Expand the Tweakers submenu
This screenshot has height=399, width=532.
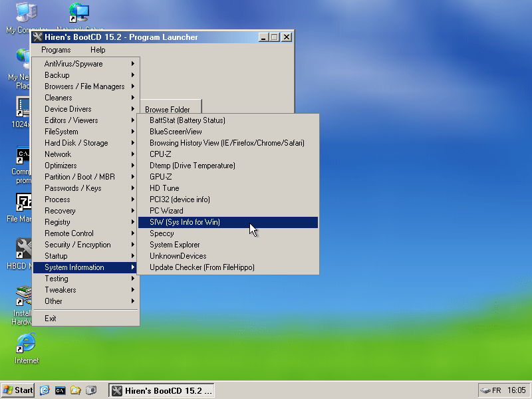pos(86,290)
